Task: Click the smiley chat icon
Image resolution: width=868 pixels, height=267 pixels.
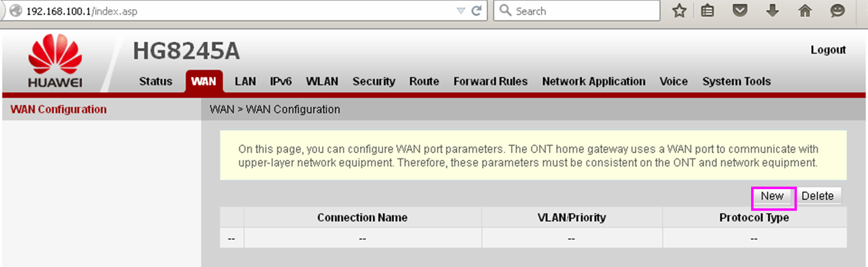Action: click(837, 11)
